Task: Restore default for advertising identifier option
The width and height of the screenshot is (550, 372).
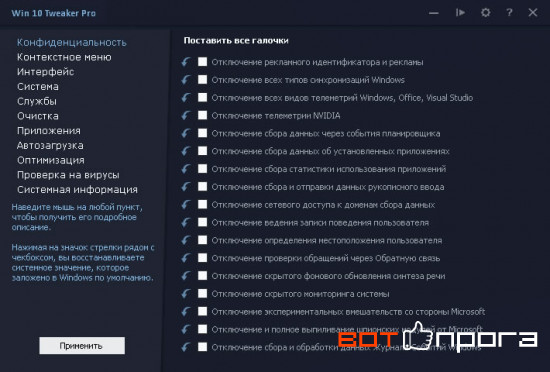Action: coord(186,62)
